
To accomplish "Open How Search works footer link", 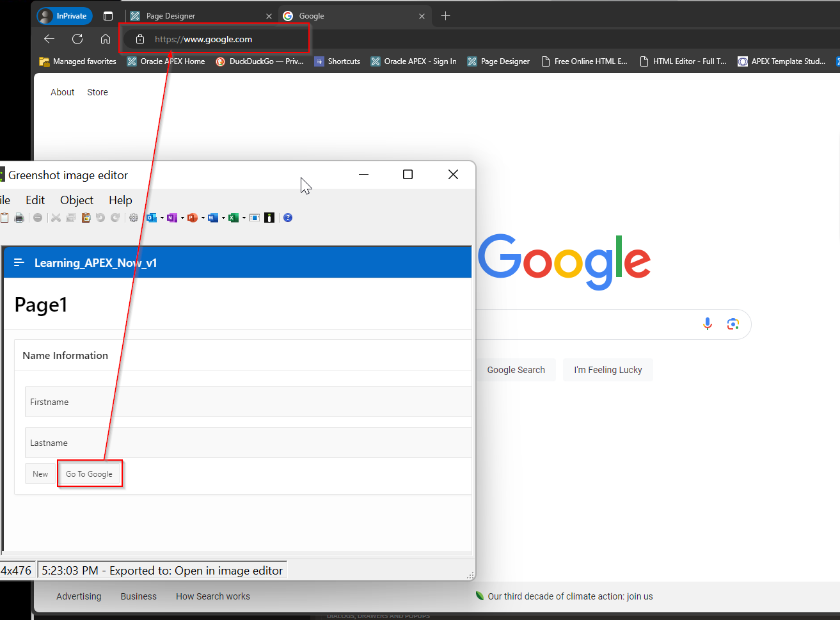I will pyautogui.click(x=213, y=596).
